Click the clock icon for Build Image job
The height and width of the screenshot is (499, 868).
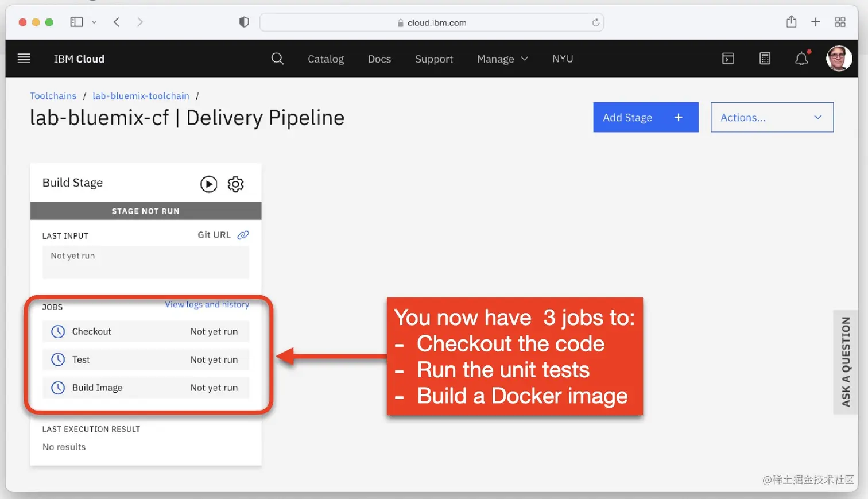(58, 388)
